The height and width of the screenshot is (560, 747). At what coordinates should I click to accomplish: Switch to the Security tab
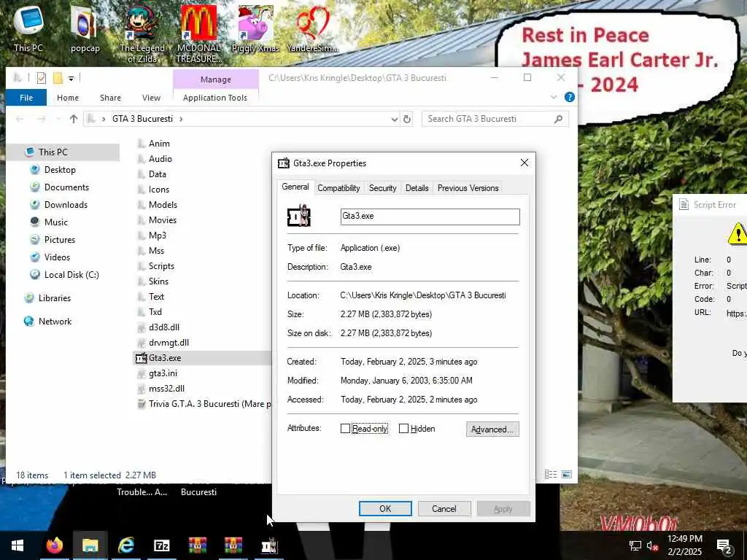[x=382, y=188]
